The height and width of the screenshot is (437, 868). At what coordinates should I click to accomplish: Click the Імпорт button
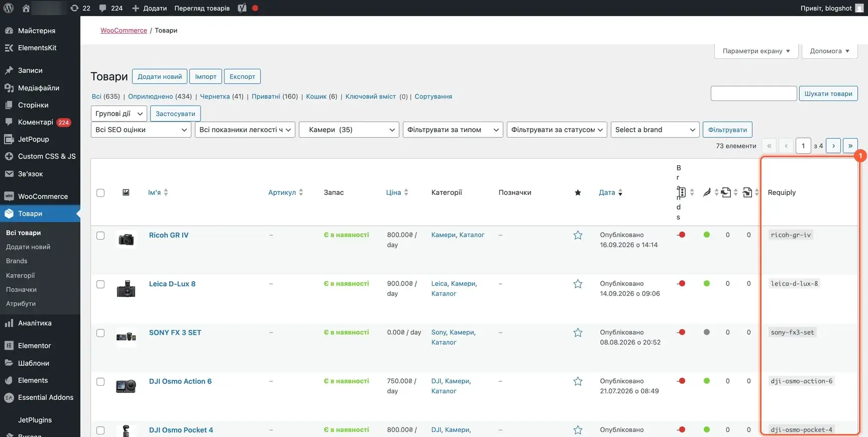pos(206,76)
